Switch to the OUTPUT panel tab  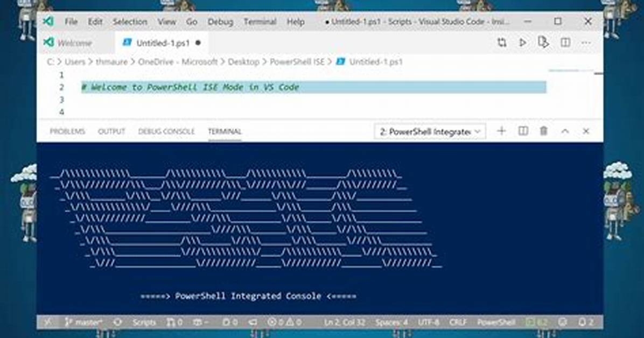(111, 131)
